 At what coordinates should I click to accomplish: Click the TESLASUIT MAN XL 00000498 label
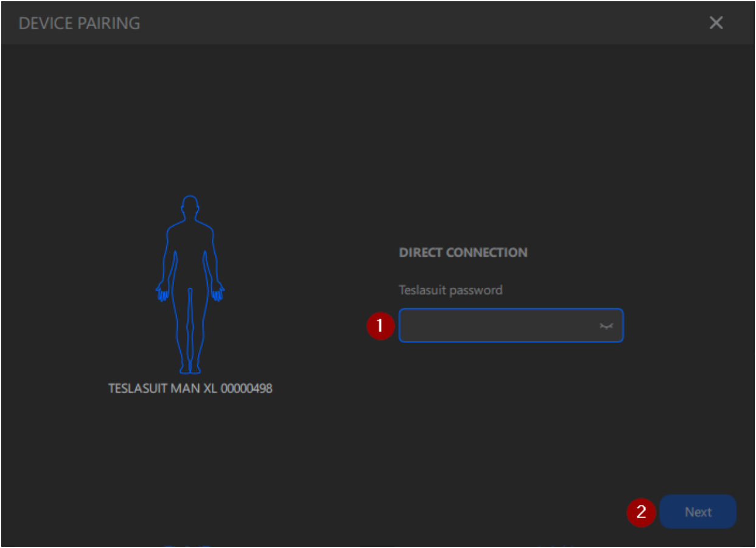tap(190, 388)
